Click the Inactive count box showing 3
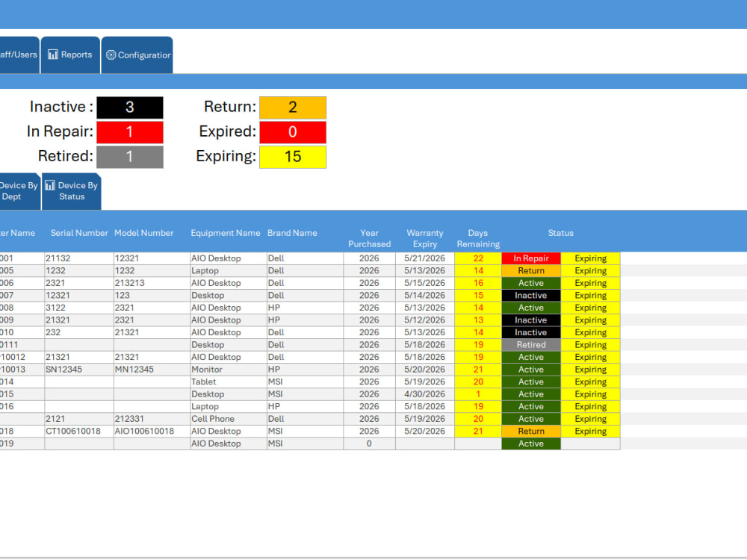Viewport: 747px width, 560px height. [130, 108]
